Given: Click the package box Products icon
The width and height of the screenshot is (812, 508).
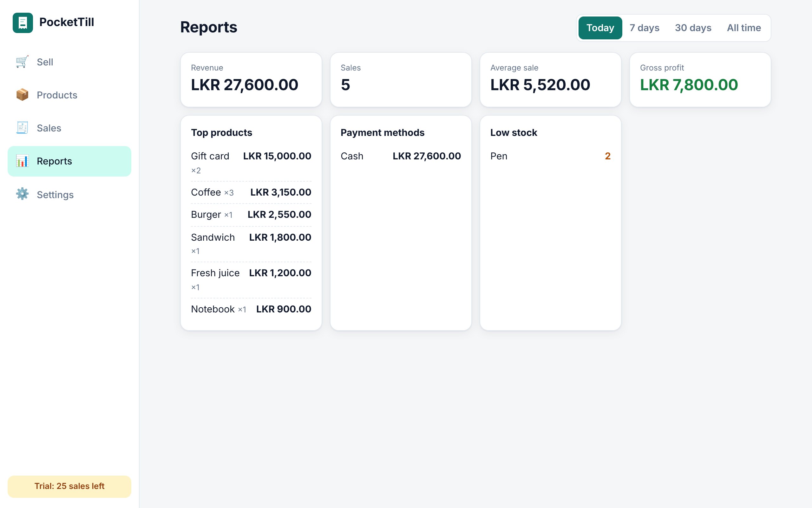Looking at the screenshot, I should click(x=22, y=95).
